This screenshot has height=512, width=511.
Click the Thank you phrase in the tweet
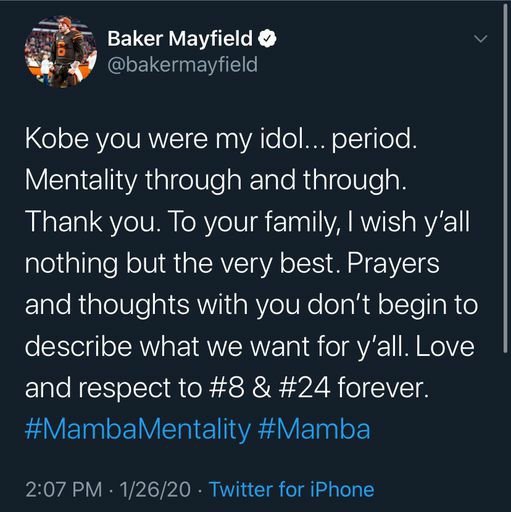(91, 223)
